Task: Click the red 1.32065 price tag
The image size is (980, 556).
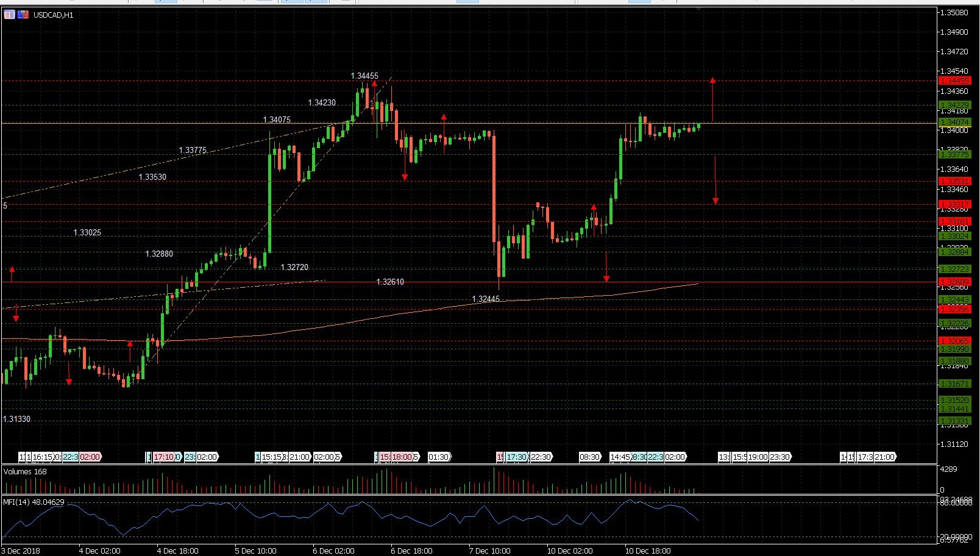Action: 955,341
